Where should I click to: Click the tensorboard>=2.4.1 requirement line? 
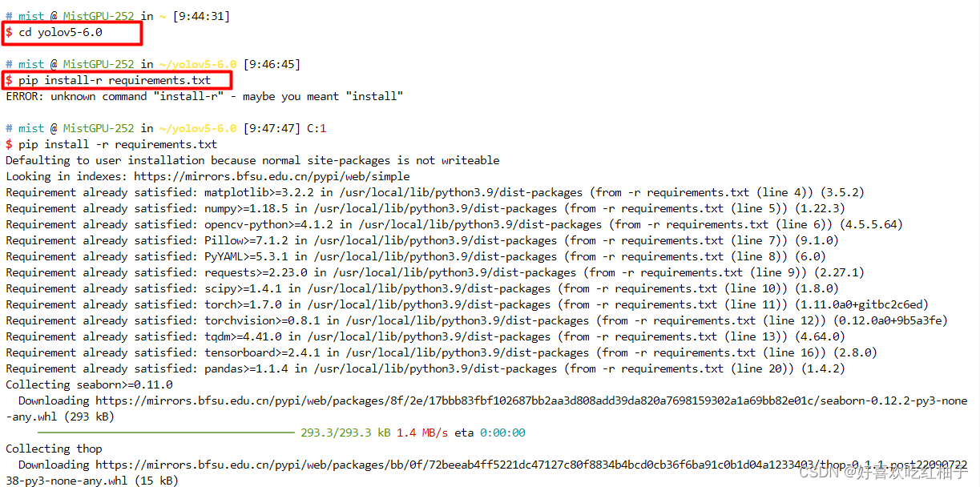[x=442, y=353]
